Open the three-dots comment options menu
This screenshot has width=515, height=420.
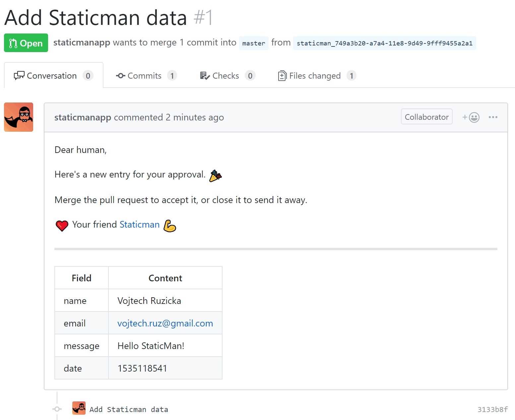click(493, 117)
